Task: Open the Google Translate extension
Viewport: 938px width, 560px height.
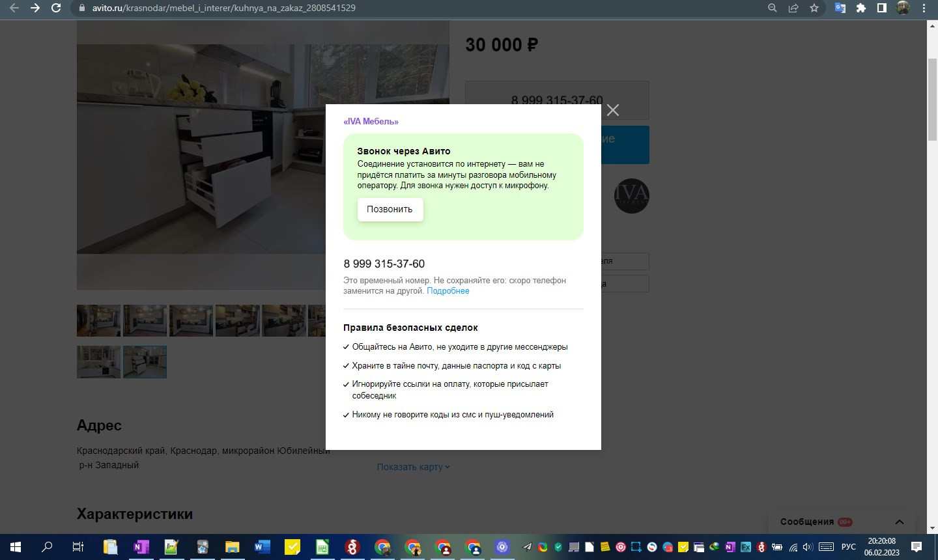Action: point(840,8)
